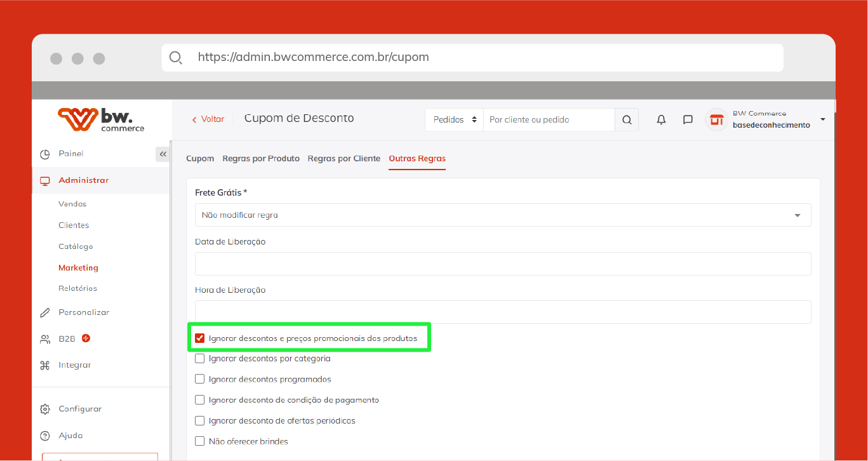Open Painel in the sidebar
This screenshot has width=868, height=461.
point(71,154)
